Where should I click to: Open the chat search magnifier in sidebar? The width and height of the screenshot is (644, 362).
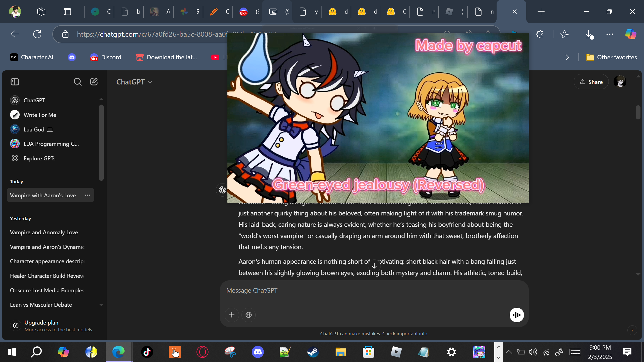(x=77, y=82)
